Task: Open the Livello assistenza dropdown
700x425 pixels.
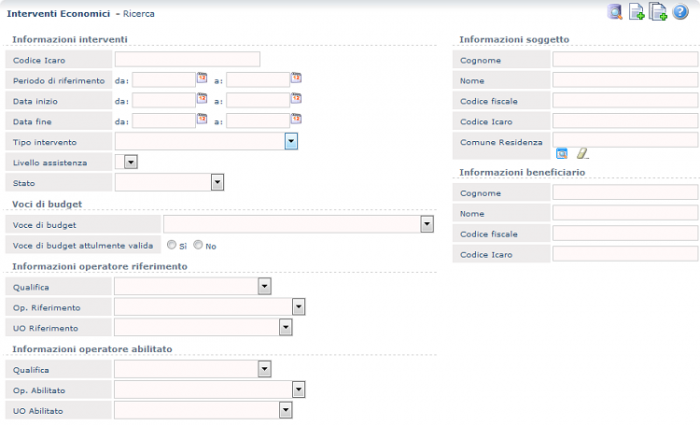Action: pyautogui.click(x=130, y=161)
